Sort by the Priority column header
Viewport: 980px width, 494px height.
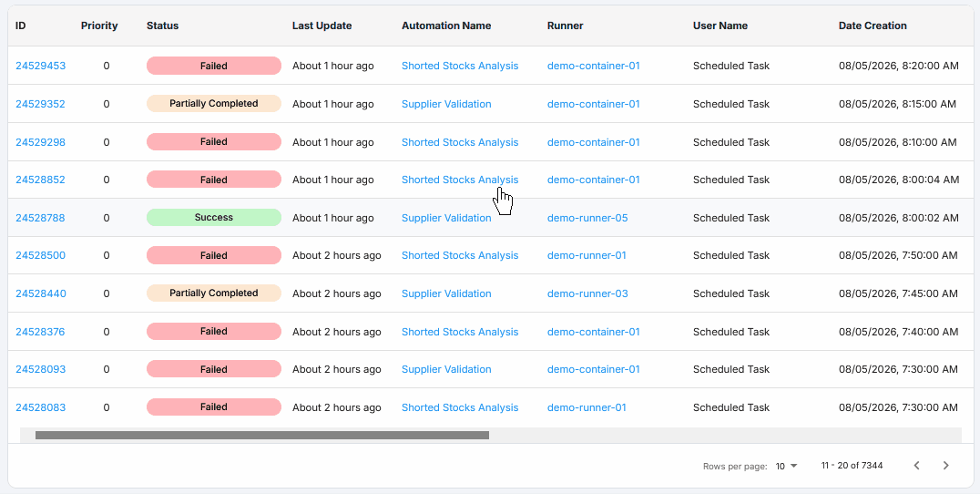click(99, 26)
